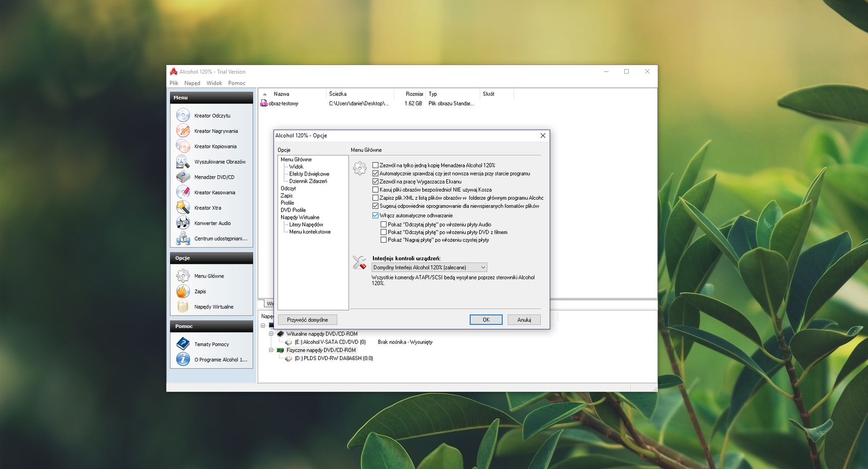868x469 pixels.
Task: Open the Pomoc menu
Action: tap(237, 83)
